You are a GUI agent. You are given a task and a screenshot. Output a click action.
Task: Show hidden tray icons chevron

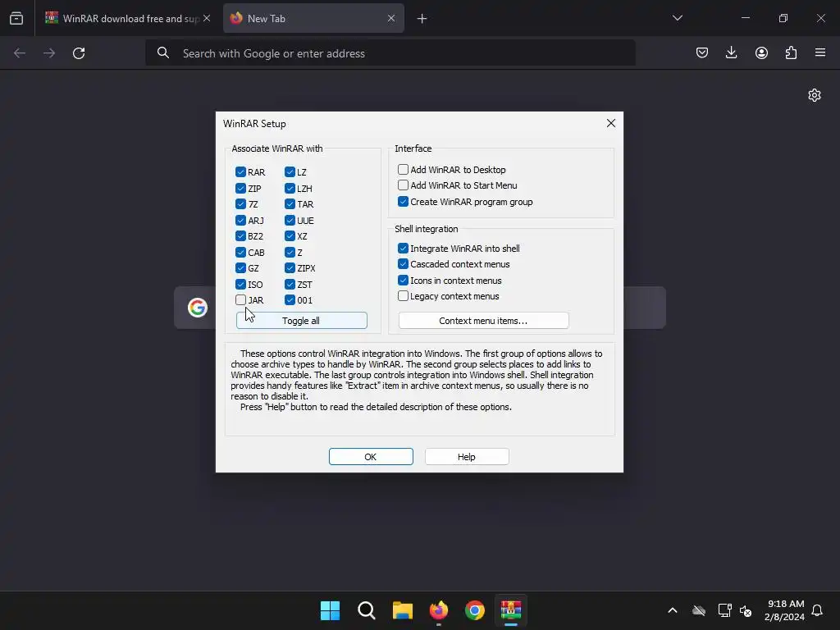point(673,610)
